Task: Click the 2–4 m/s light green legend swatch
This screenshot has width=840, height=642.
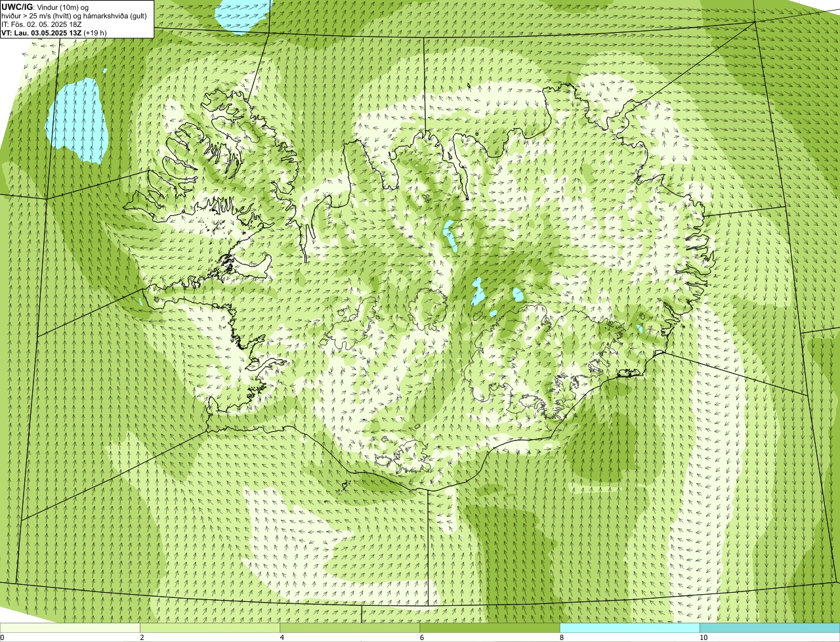Action: click(x=210, y=628)
